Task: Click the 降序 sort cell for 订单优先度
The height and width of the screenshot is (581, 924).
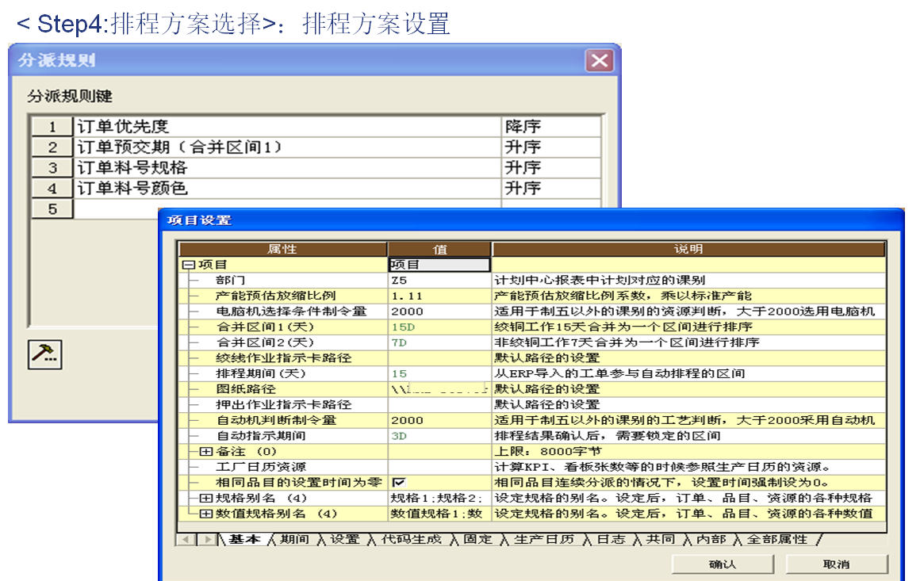Action: click(550, 127)
